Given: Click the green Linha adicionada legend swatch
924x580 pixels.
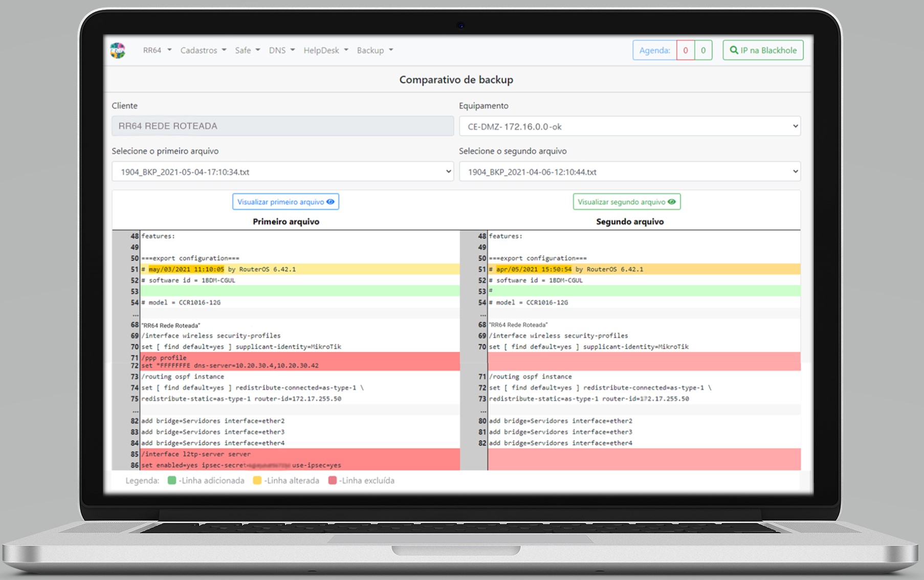Looking at the screenshot, I should [172, 480].
